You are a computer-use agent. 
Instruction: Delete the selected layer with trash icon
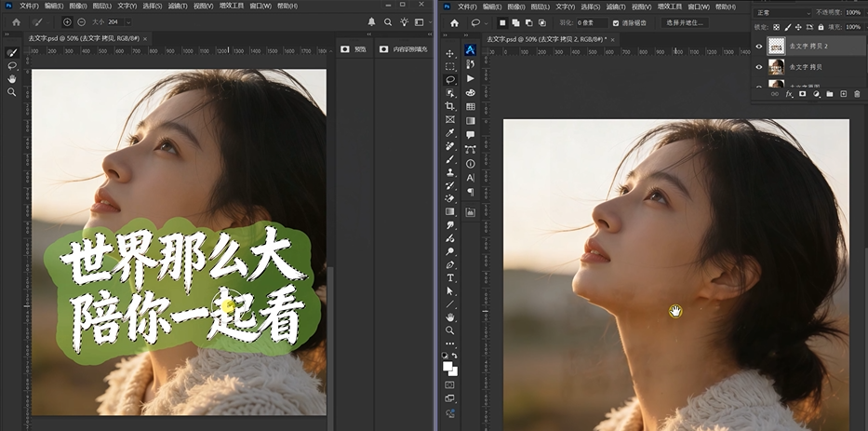(x=857, y=94)
